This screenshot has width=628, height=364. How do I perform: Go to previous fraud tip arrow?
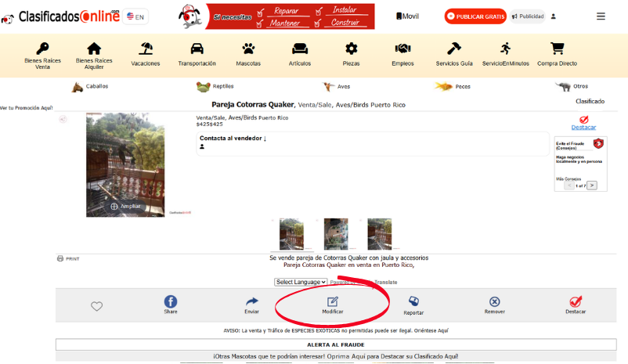(x=569, y=186)
